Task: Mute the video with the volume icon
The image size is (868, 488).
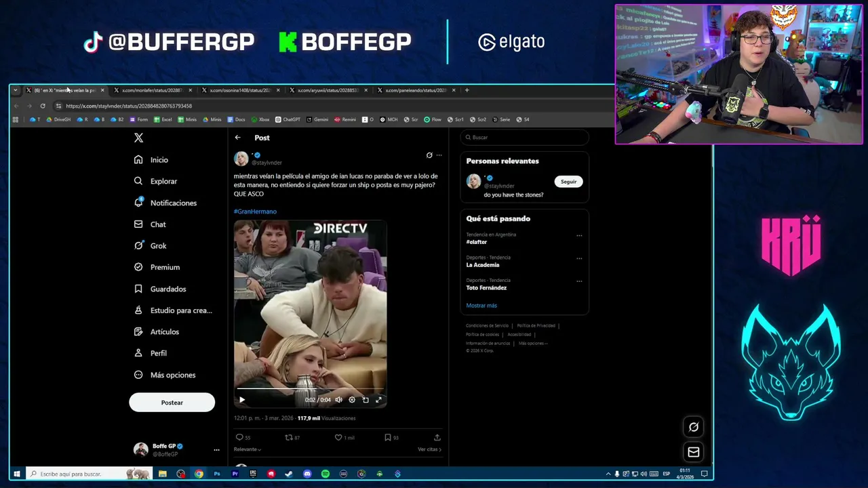Action: point(338,400)
